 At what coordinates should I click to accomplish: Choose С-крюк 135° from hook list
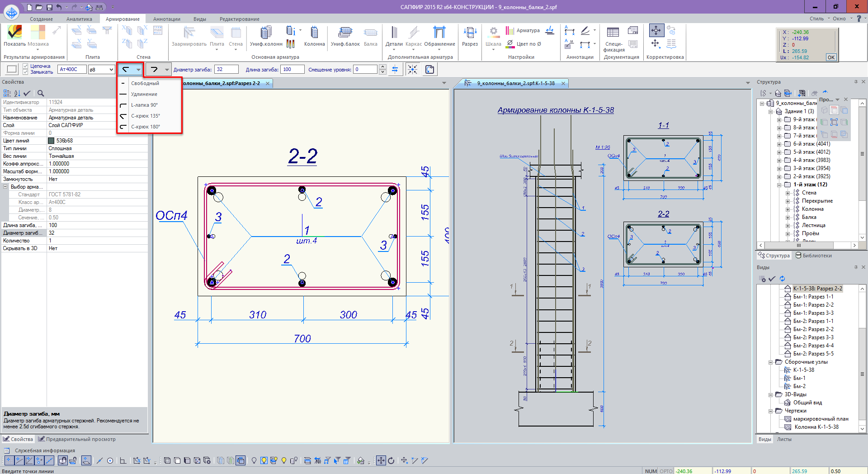pos(145,116)
